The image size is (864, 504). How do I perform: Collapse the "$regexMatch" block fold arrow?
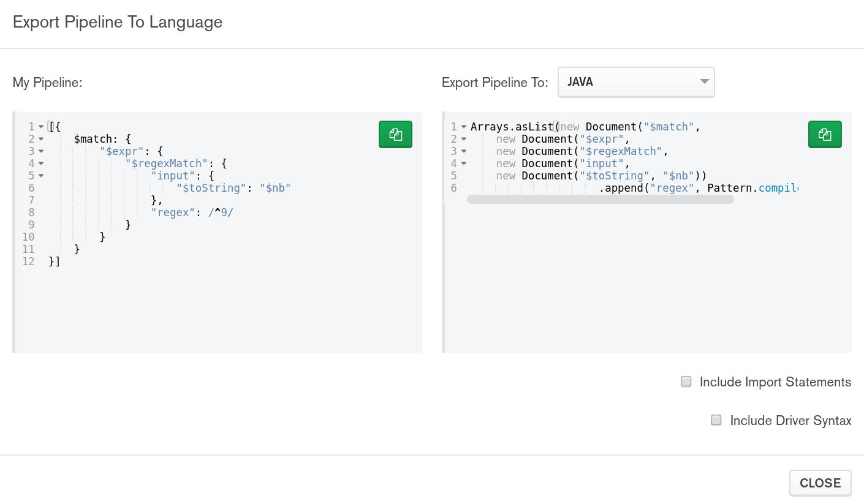coord(40,164)
